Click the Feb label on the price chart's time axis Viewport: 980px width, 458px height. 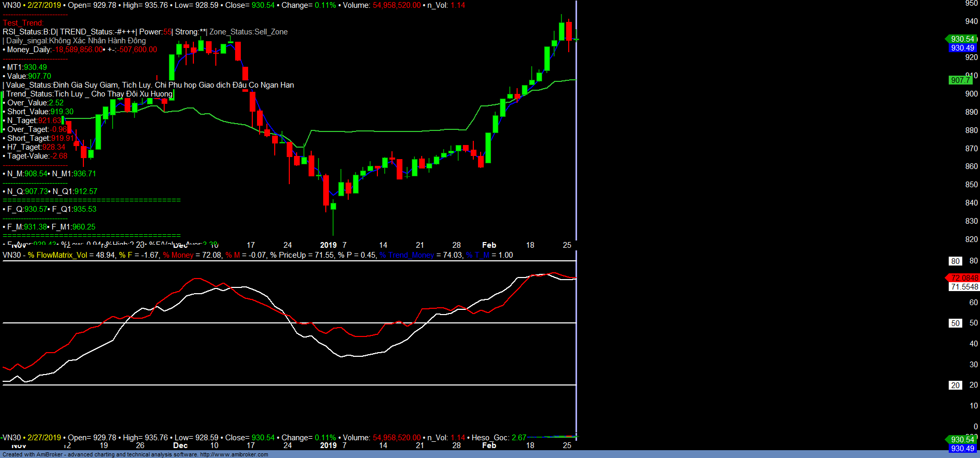489,245
